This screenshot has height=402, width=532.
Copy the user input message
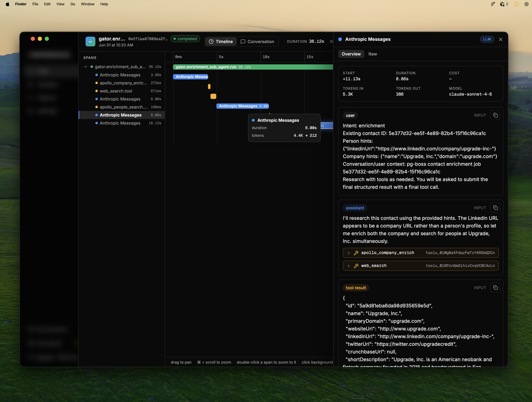(x=495, y=115)
